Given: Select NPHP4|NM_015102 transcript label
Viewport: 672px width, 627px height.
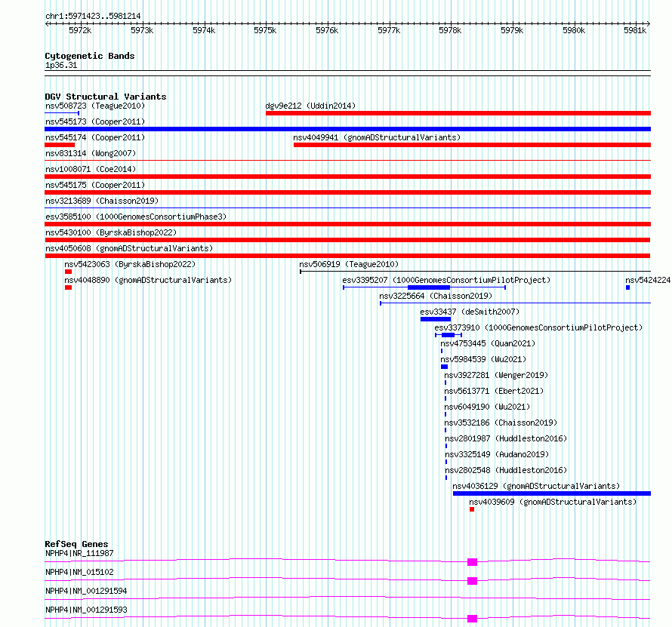Looking at the screenshot, I should coord(79,572).
